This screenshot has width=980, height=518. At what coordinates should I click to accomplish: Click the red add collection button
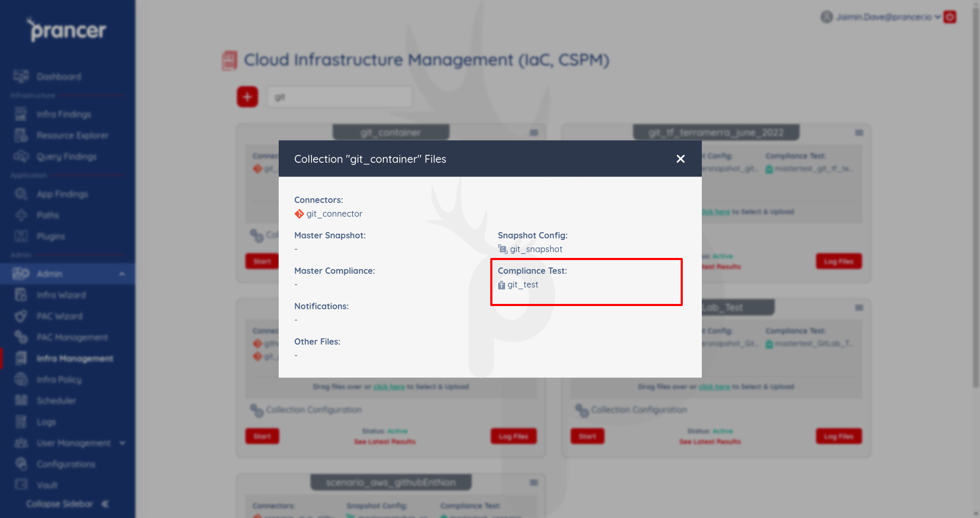coord(248,97)
